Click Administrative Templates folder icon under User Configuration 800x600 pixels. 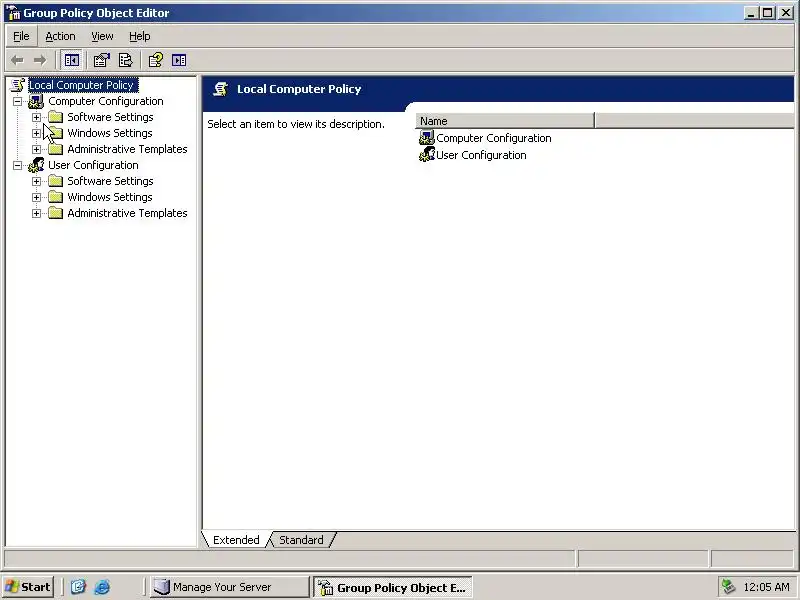56,213
